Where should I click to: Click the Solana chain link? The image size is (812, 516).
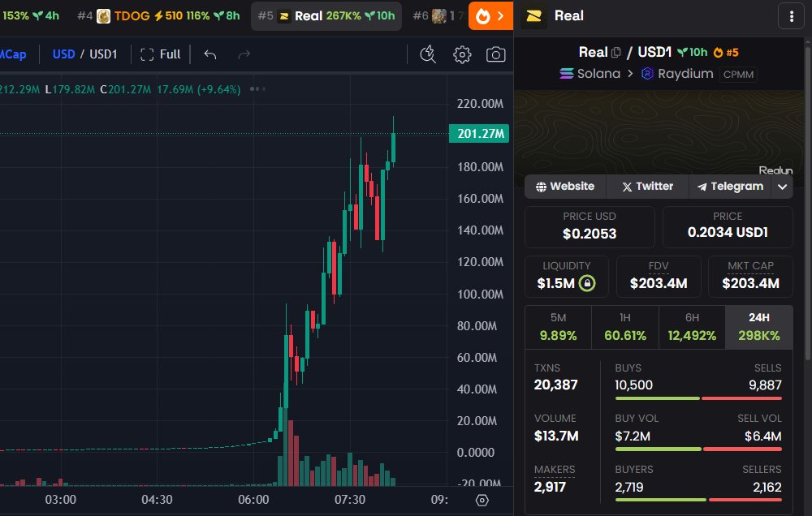[x=590, y=74]
